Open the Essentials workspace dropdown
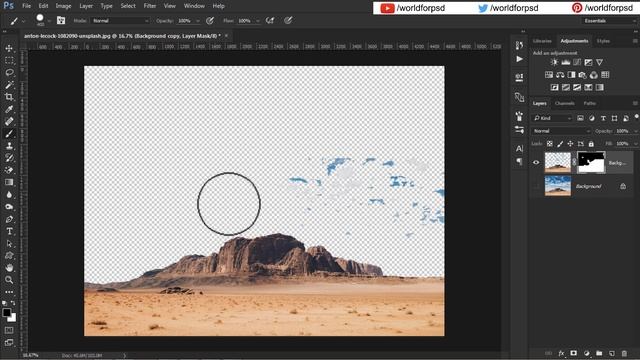Image resolution: width=640 pixels, height=360 pixels. 609,20
